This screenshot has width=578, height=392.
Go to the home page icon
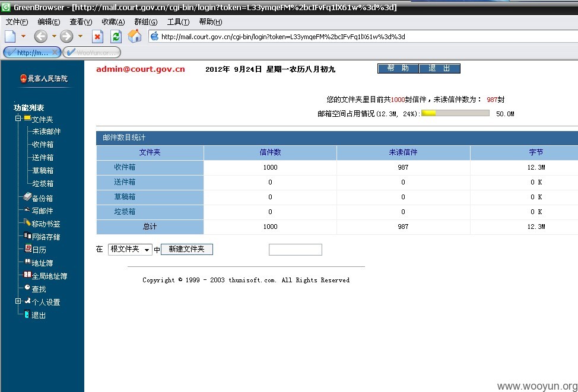click(x=135, y=36)
